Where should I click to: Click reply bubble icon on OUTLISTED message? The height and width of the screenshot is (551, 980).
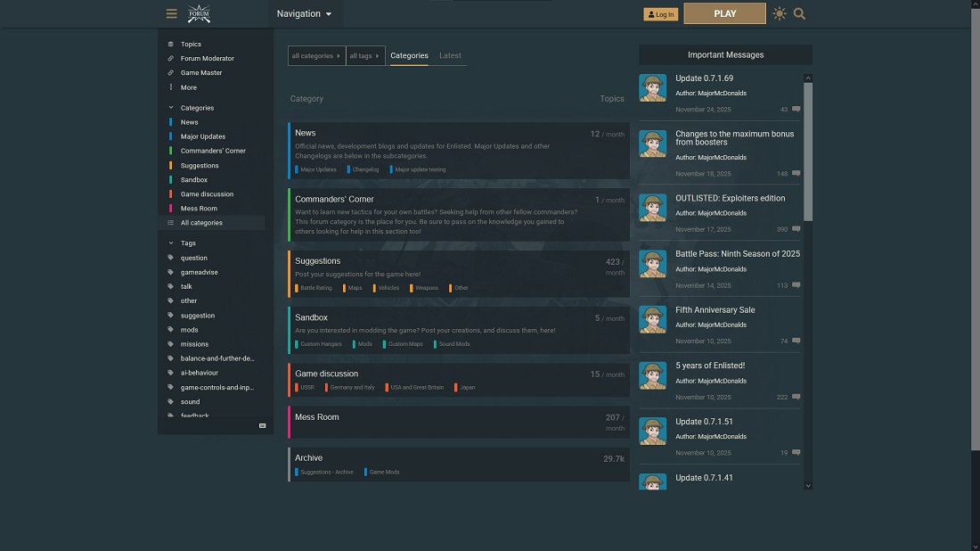coord(796,229)
